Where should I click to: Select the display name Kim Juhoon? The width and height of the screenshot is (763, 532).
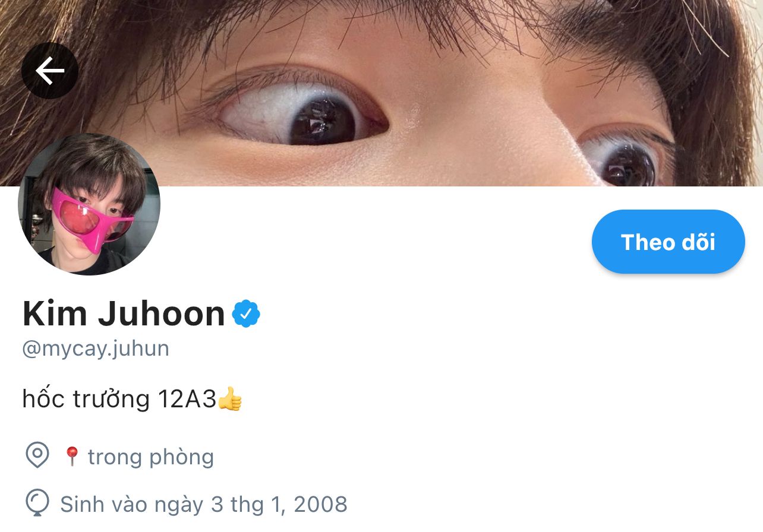tap(124, 314)
